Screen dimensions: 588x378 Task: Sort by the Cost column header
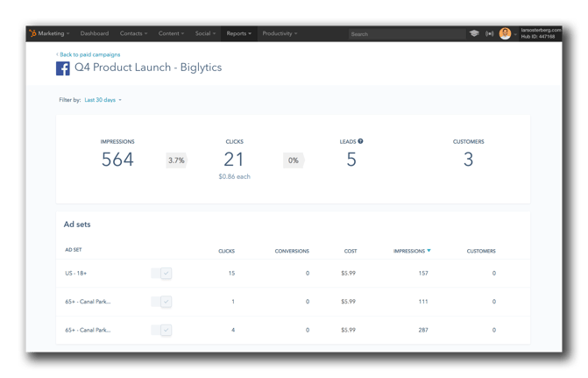coord(351,251)
